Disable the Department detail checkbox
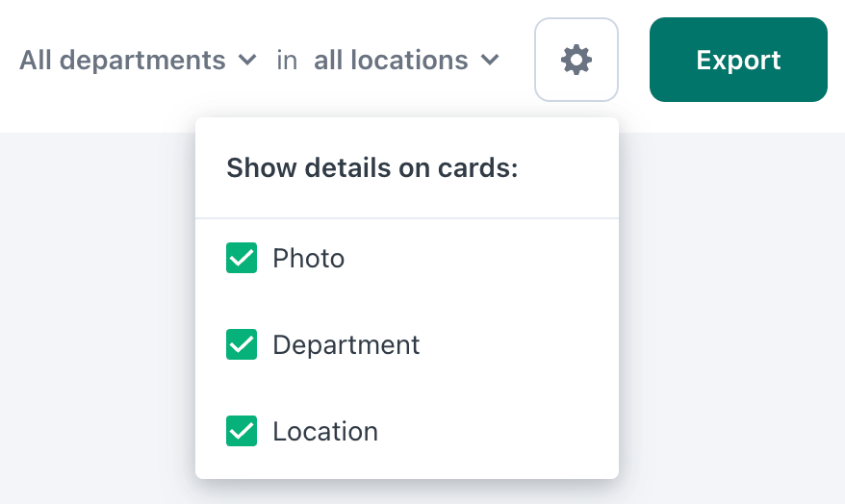Image resolution: width=845 pixels, height=504 pixels. tap(242, 344)
